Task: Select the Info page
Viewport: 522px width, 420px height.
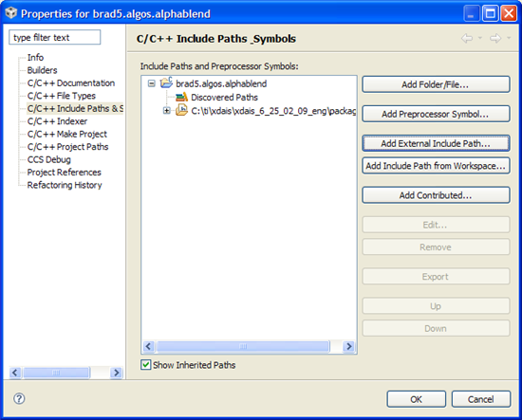Action: [35, 57]
